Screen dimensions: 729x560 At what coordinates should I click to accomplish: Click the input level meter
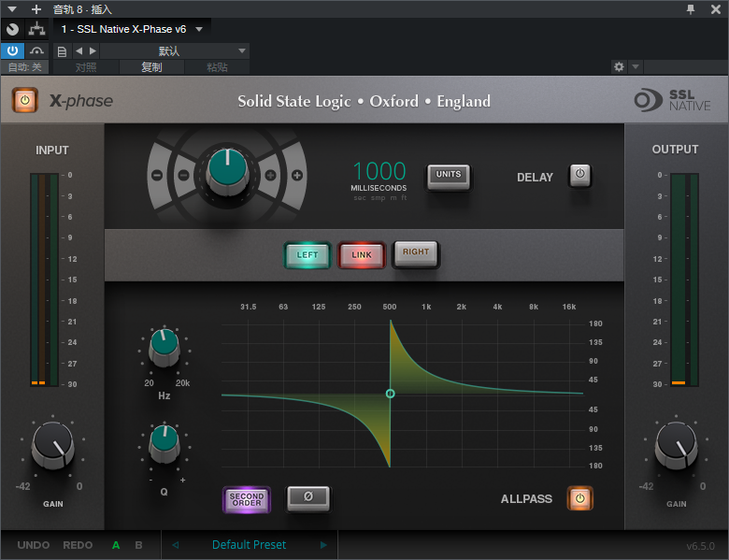[x=44, y=280]
